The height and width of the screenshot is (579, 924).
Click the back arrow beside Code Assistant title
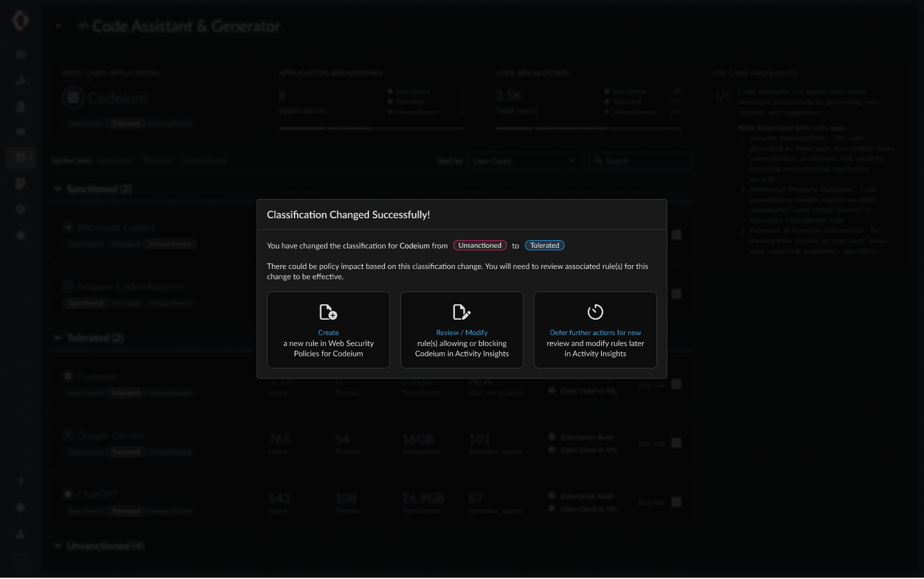(58, 26)
